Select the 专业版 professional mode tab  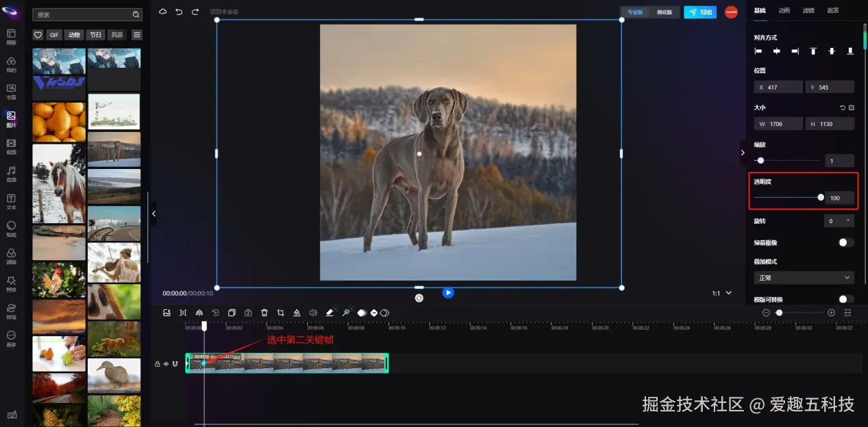click(x=635, y=12)
